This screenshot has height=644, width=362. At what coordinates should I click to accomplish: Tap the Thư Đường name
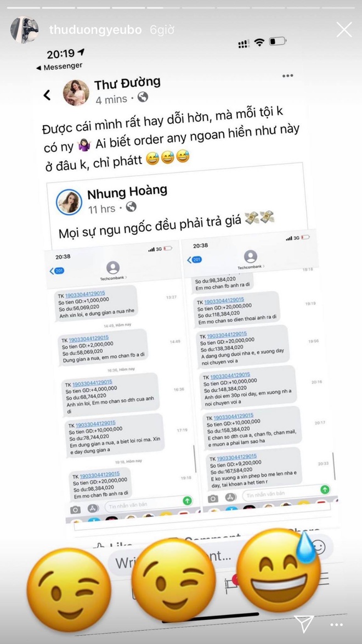pos(127,83)
